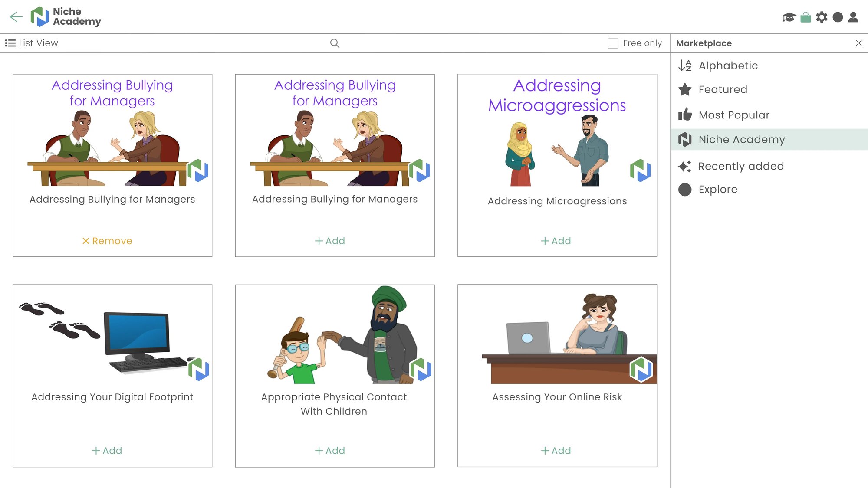This screenshot has height=488, width=868.
Task: Toggle the Free only checkbox
Action: (613, 43)
